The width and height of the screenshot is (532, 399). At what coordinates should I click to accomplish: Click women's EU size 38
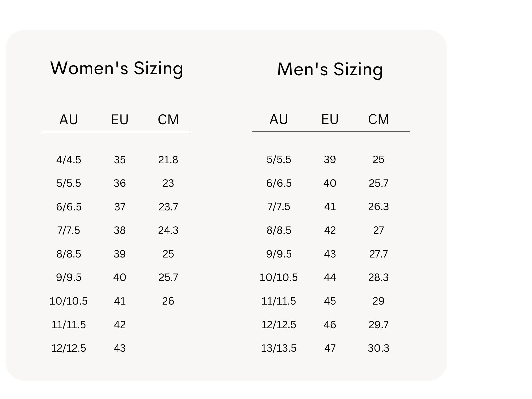point(120,230)
